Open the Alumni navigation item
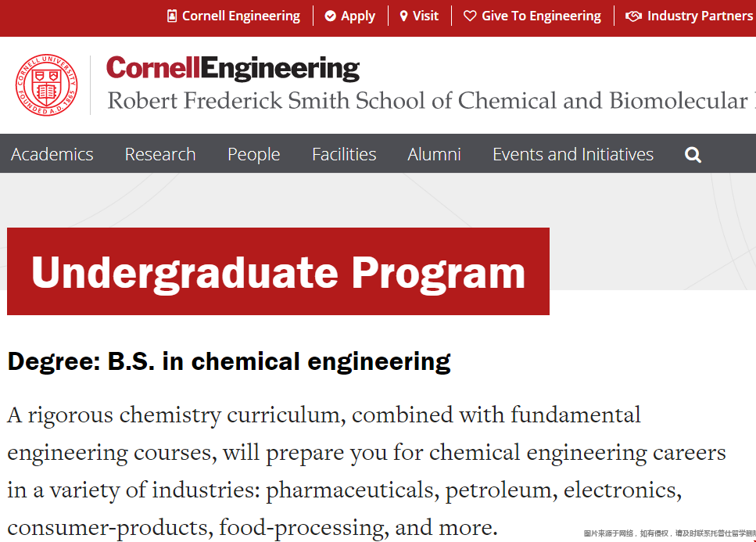The width and height of the screenshot is (756, 542). (x=434, y=154)
